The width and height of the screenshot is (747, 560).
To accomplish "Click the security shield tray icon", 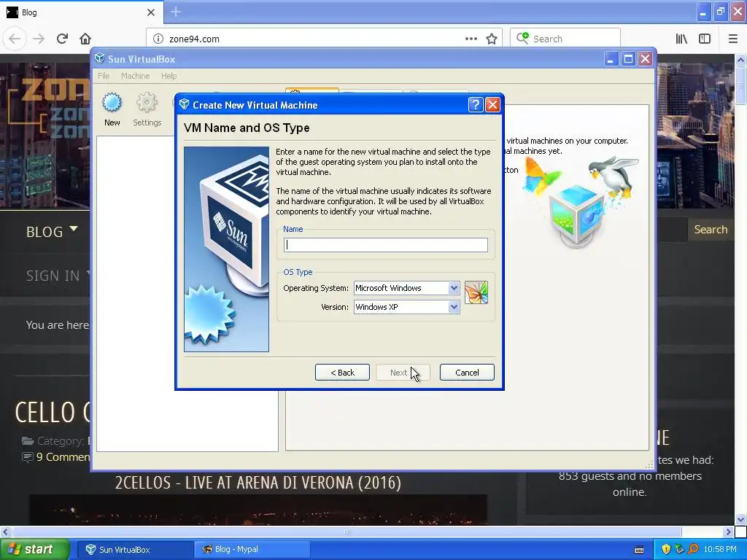I will [666, 549].
